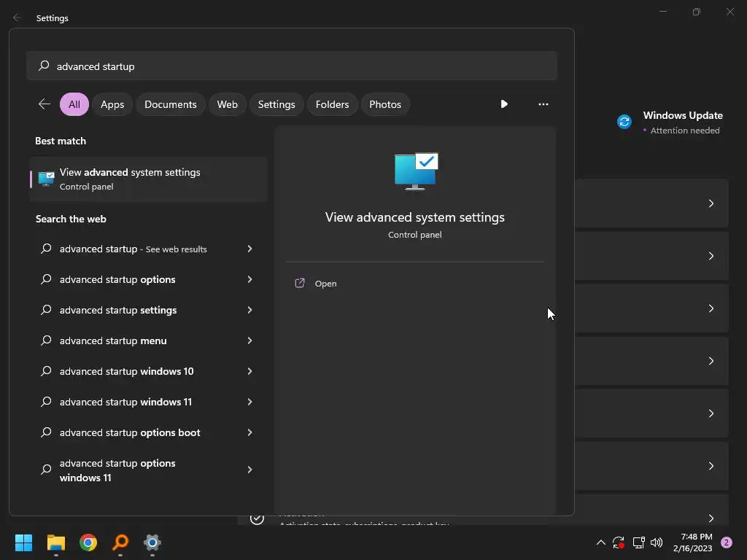Click the search box containing advanced startup
The image size is (747, 560).
292,66
